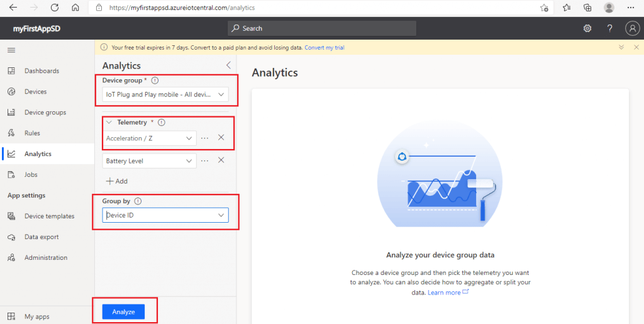Click the Analyze button
The width and height of the screenshot is (644, 324).
tap(124, 311)
